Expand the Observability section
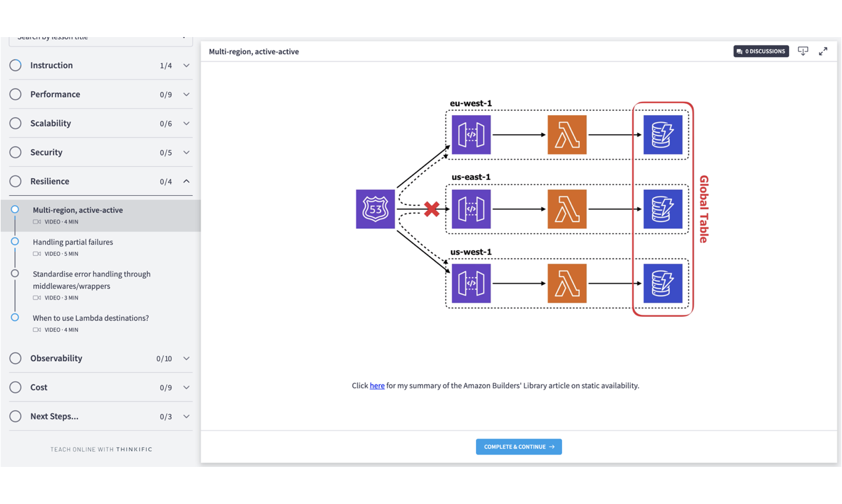 tap(186, 358)
